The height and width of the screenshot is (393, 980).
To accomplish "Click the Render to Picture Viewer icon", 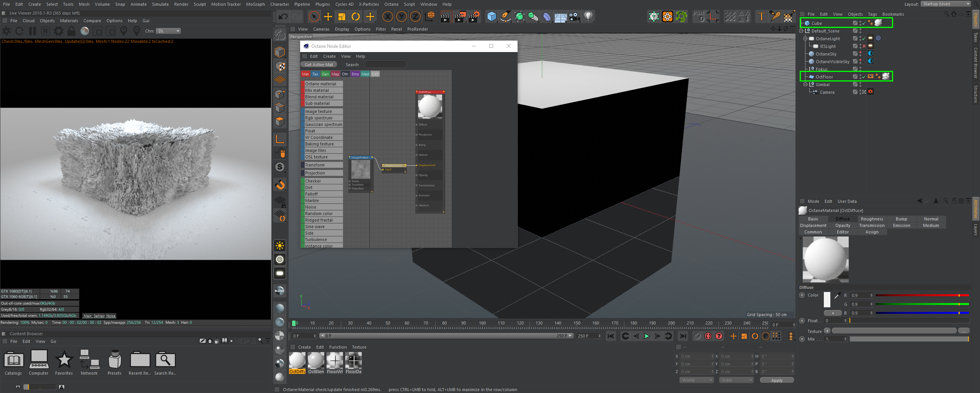I will point(459,16).
